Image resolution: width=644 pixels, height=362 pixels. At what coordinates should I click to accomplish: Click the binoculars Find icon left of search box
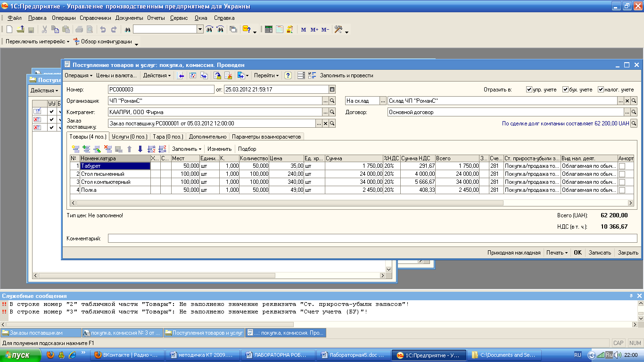(x=127, y=29)
